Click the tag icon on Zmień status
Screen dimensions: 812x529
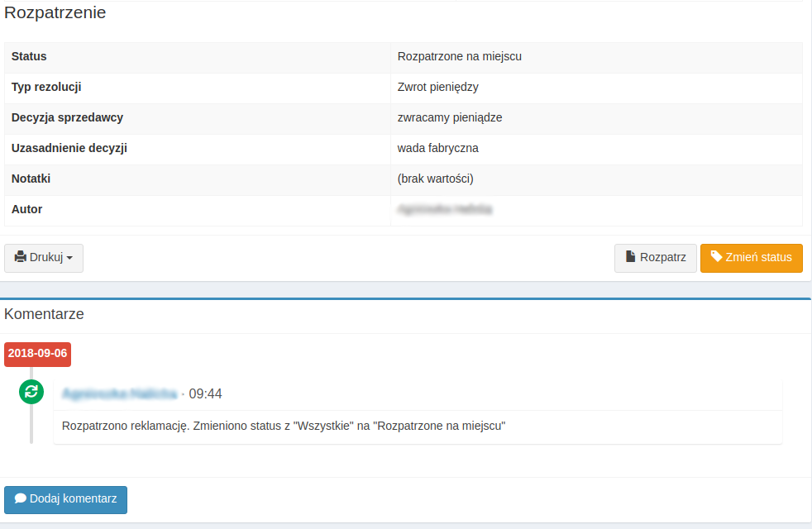tap(716, 257)
